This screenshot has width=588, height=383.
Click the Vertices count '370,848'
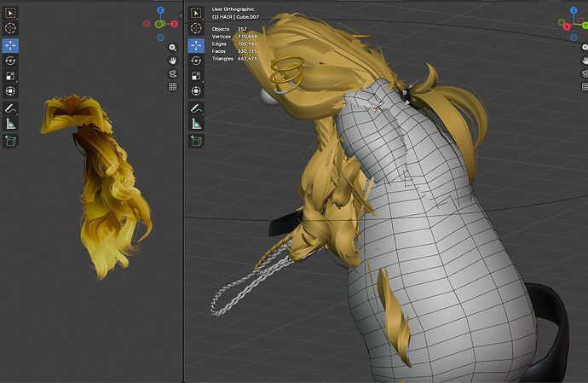[x=247, y=37]
